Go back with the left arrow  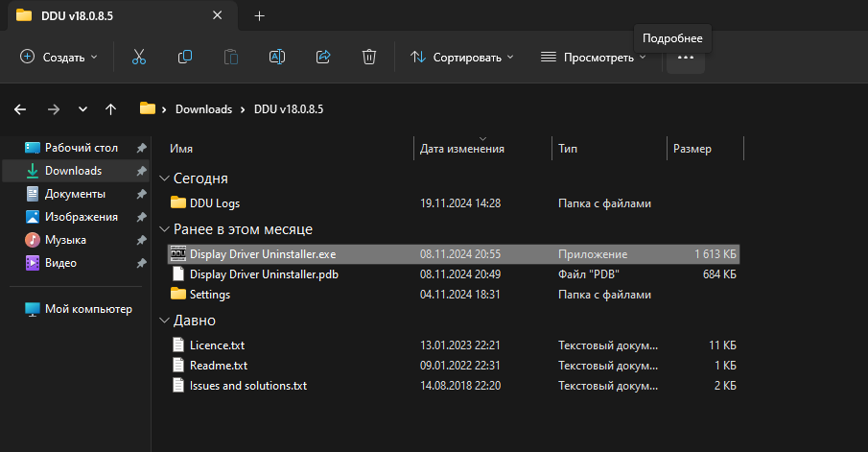coord(20,109)
